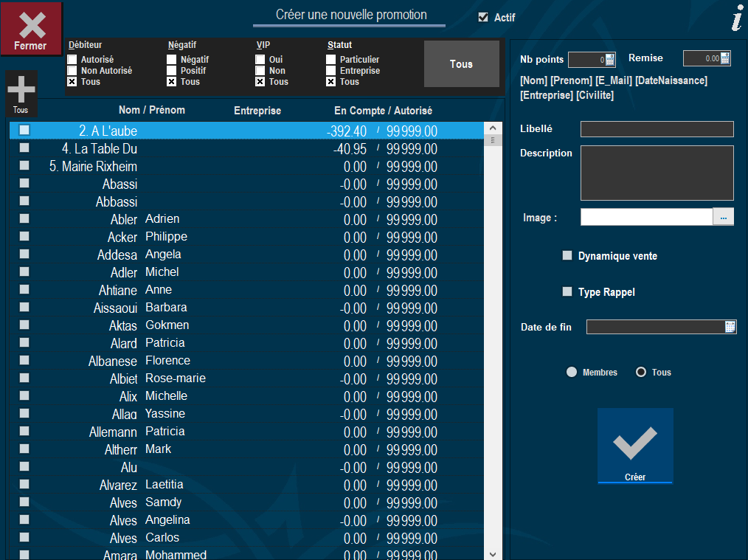
Task: Browse for image with ellipsis button
Action: click(x=723, y=217)
